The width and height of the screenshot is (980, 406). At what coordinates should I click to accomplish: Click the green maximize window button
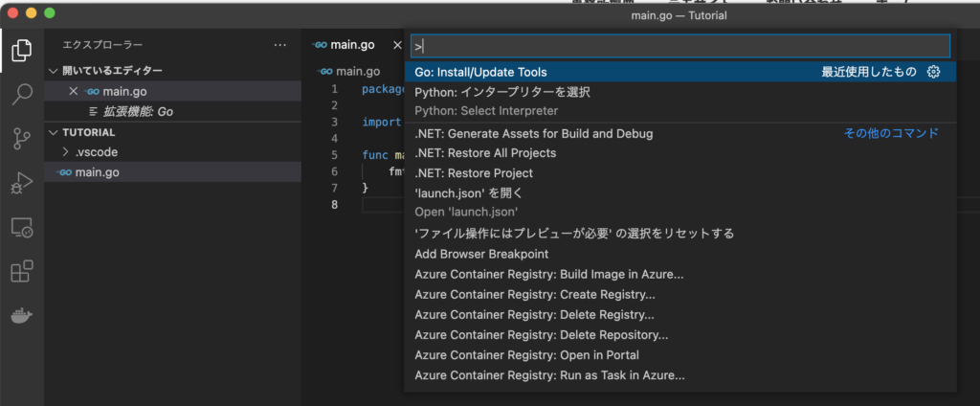[x=50, y=12]
